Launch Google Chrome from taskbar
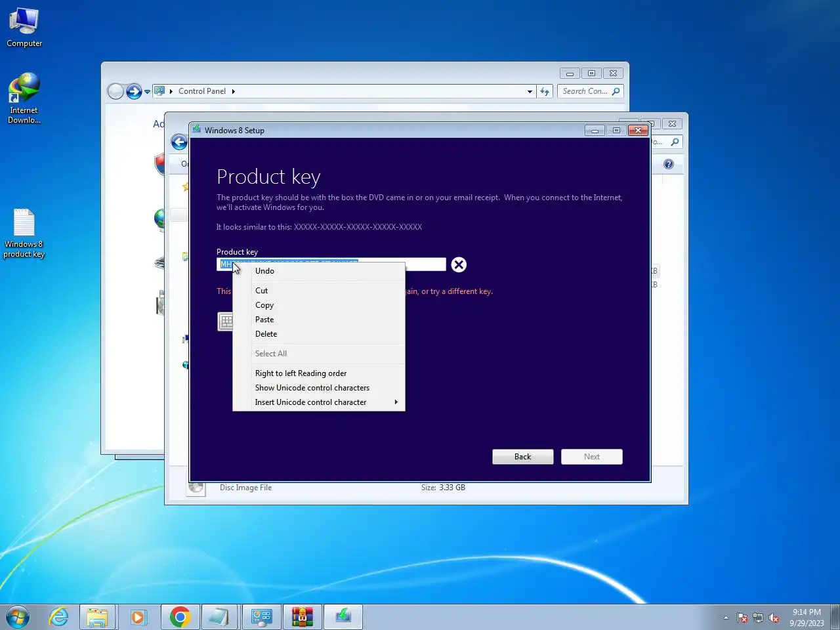The image size is (840, 630). 180,617
